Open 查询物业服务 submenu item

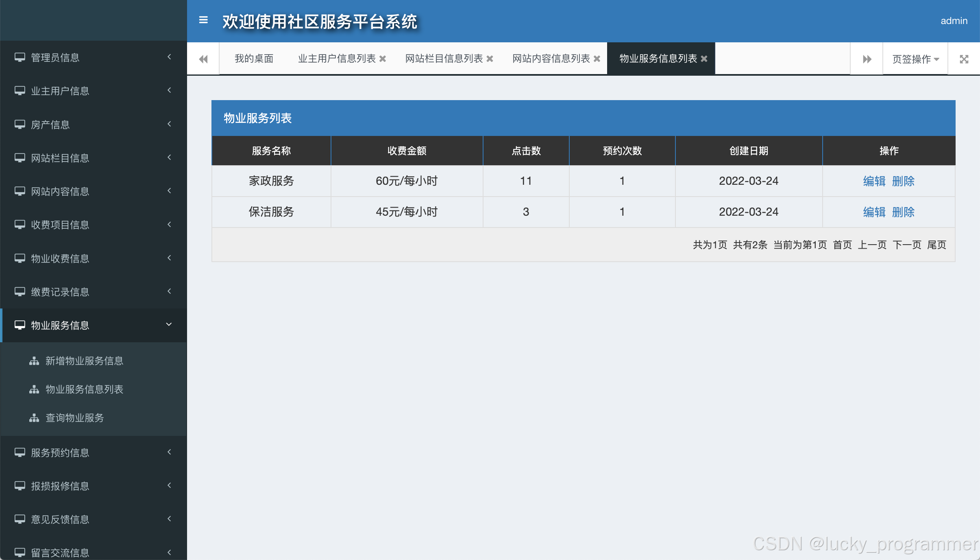tap(74, 418)
